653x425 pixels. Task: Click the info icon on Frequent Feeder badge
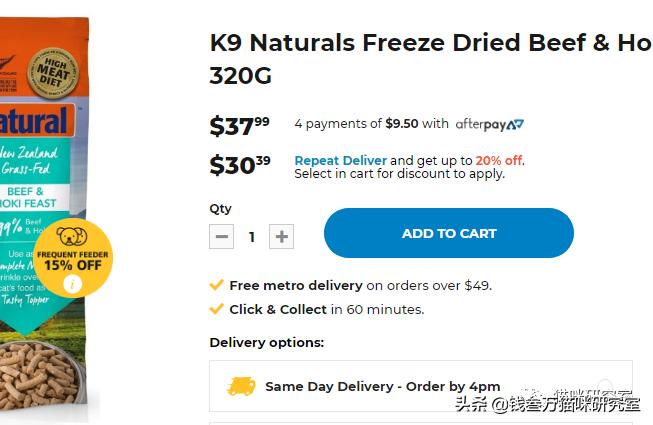click(x=71, y=284)
